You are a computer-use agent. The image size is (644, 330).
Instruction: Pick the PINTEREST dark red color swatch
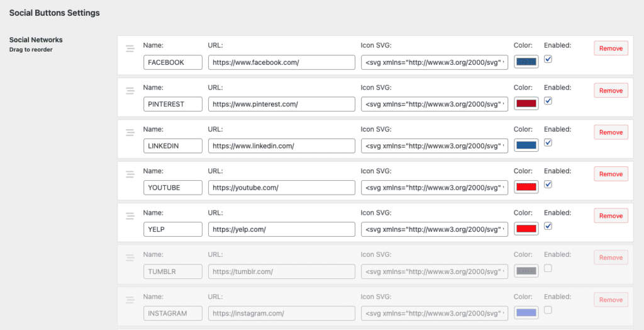(x=526, y=104)
